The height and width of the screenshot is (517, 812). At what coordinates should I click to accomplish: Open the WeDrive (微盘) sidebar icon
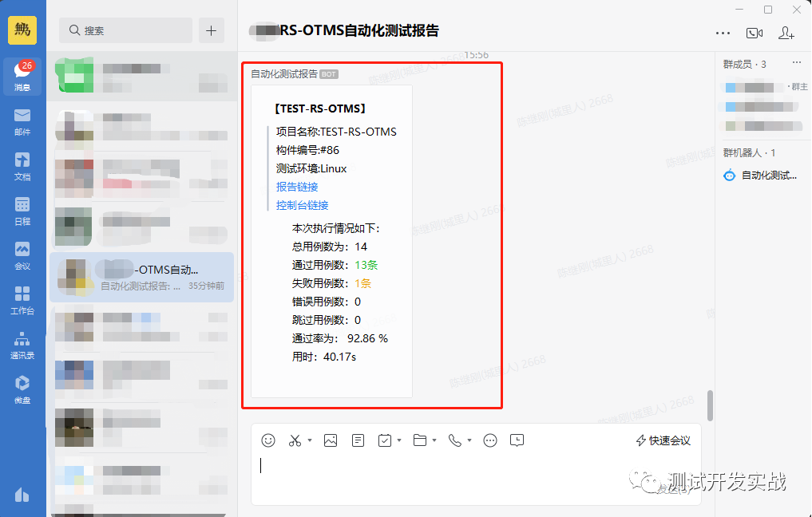tap(22, 389)
